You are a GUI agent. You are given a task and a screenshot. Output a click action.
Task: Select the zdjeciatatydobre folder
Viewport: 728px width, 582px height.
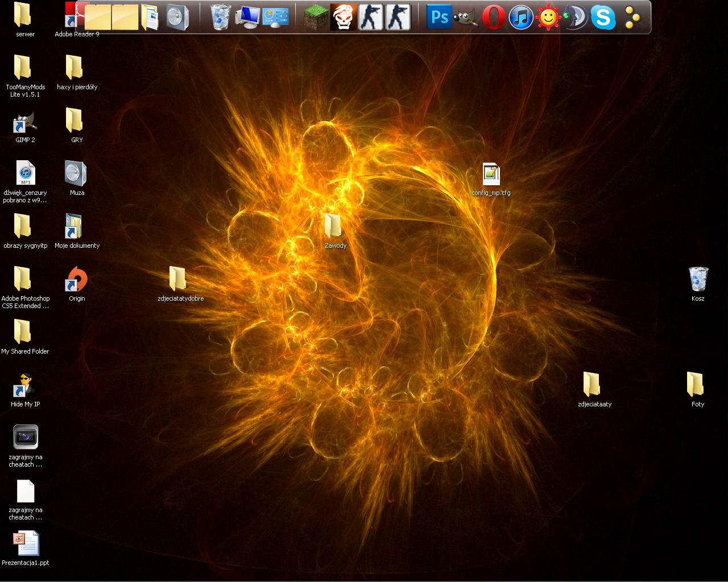pos(180,284)
